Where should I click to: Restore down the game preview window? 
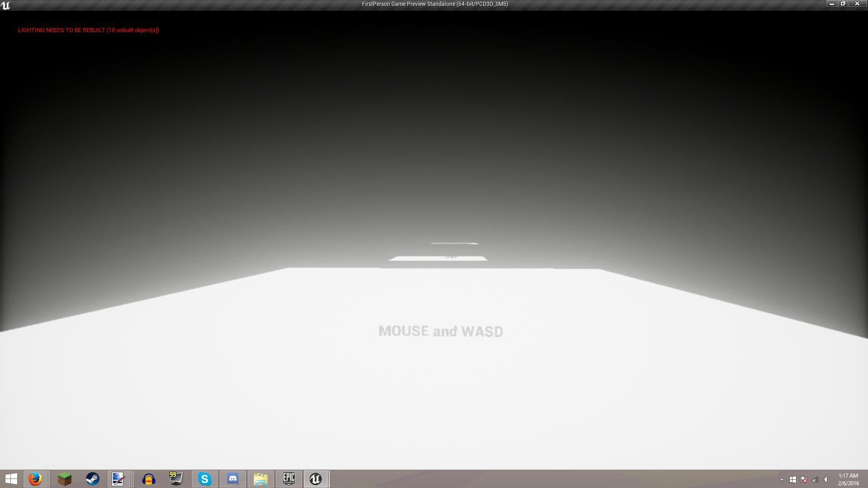tap(843, 4)
